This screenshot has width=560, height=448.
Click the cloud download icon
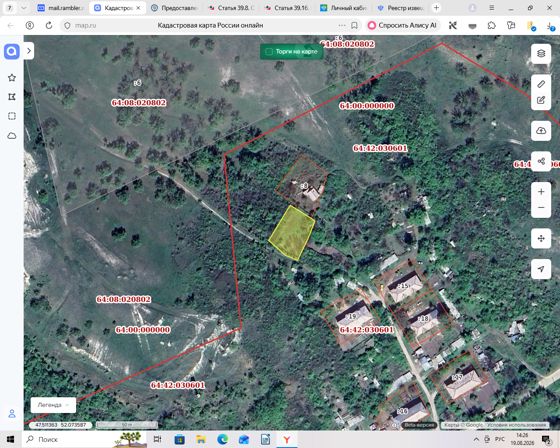click(541, 131)
